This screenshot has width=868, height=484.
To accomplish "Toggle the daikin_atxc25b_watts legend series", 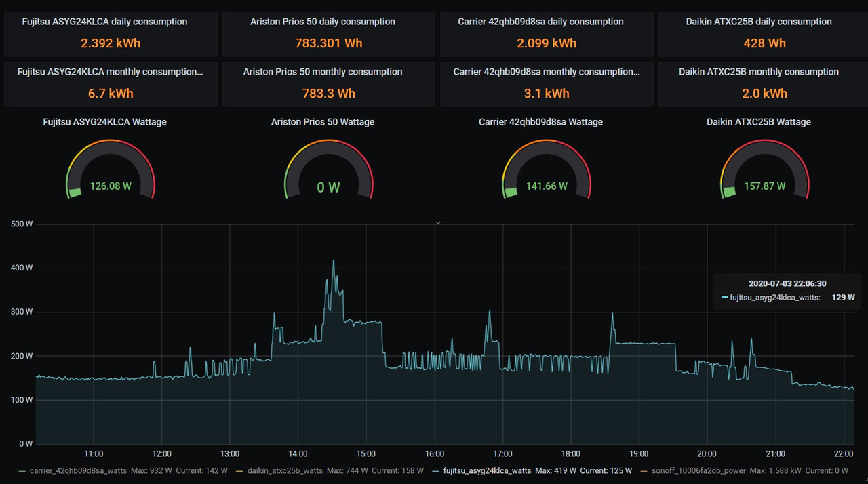I will click(285, 470).
